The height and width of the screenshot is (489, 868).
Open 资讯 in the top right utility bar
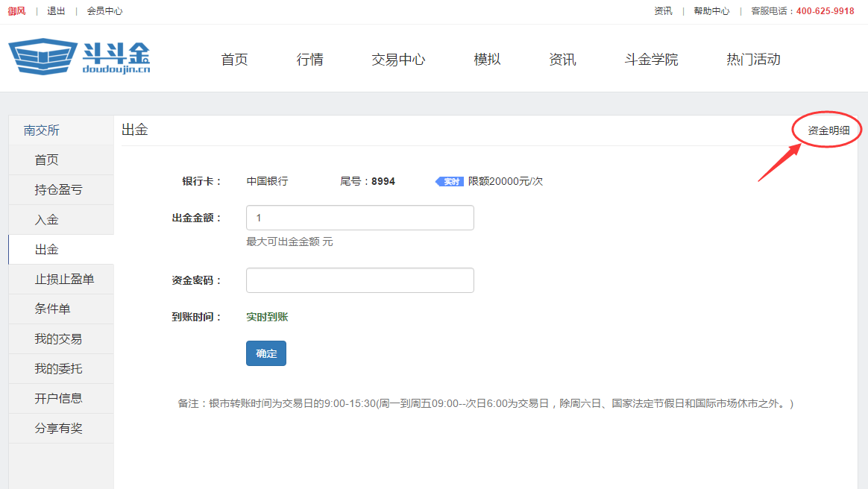[x=662, y=11]
